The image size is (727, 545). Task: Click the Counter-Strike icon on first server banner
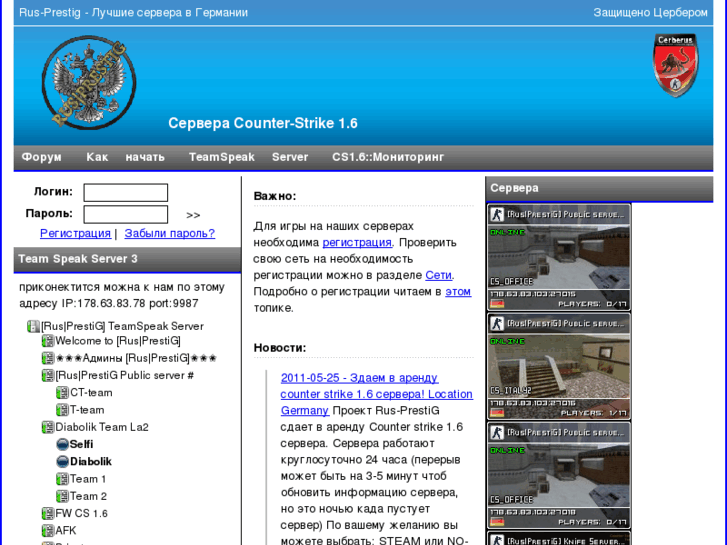[x=497, y=214]
